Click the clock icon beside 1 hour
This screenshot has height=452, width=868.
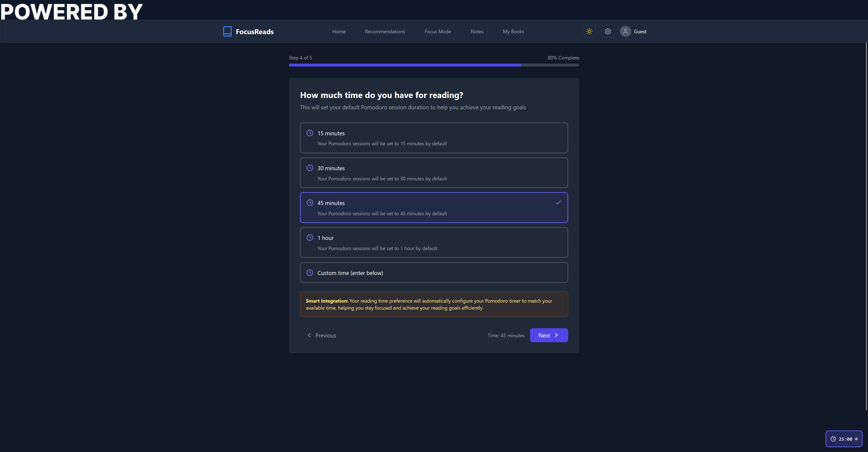[x=310, y=237]
